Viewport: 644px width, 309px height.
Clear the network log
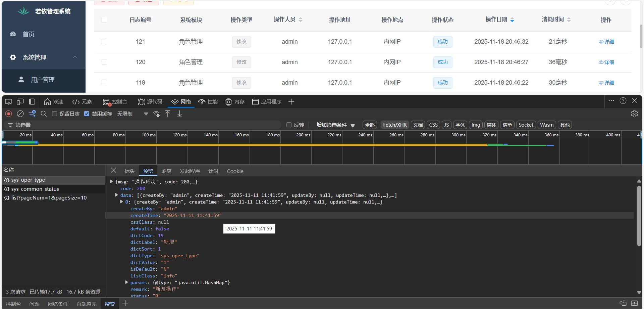click(x=20, y=114)
